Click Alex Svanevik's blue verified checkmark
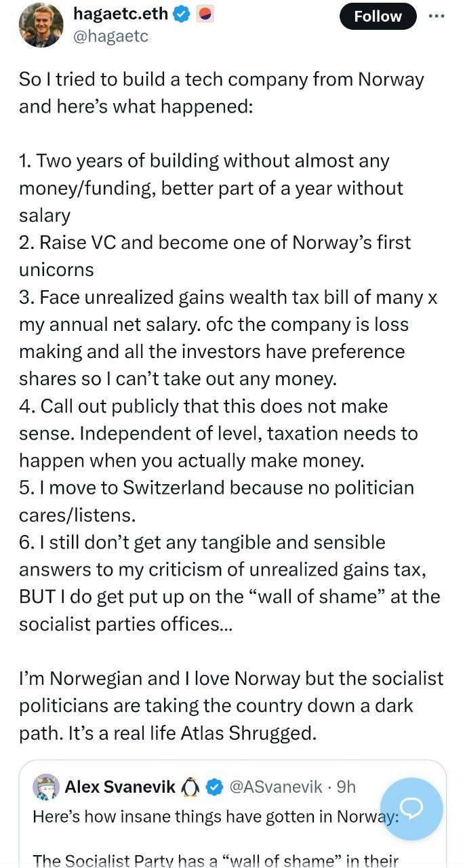Screen dimensions: 465x868 (x=214, y=787)
